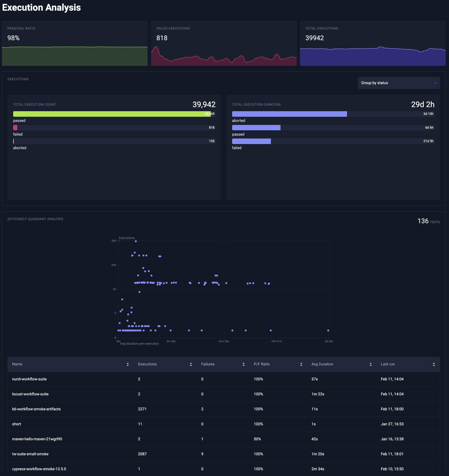Click the sort icon next to Name column
The height and width of the screenshot is (476, 449).
[128, 364]
